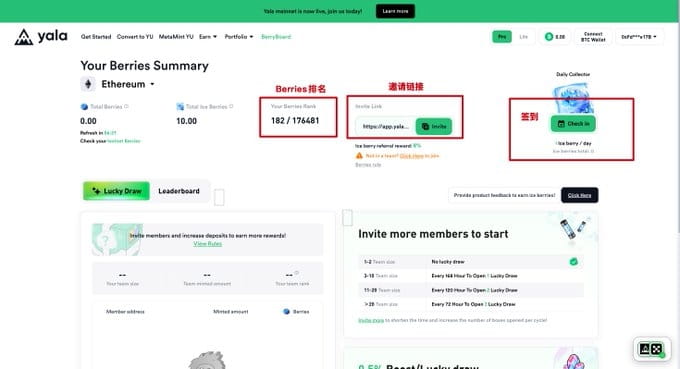Click the sparkle icon on Lucky Draw
This screenshot has height=369, width=680.
pyautogui.click(x=96, y=191)
